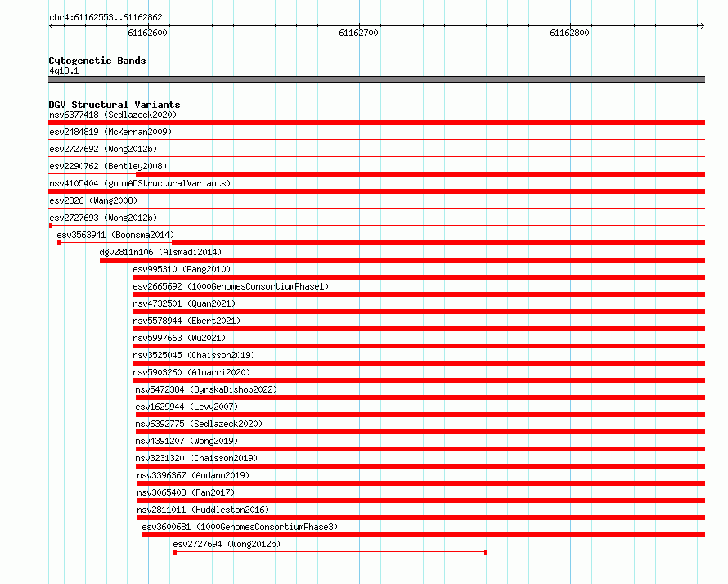Click the thick red bar under esv3563941

pyautogui.click(x=438, y=243)
